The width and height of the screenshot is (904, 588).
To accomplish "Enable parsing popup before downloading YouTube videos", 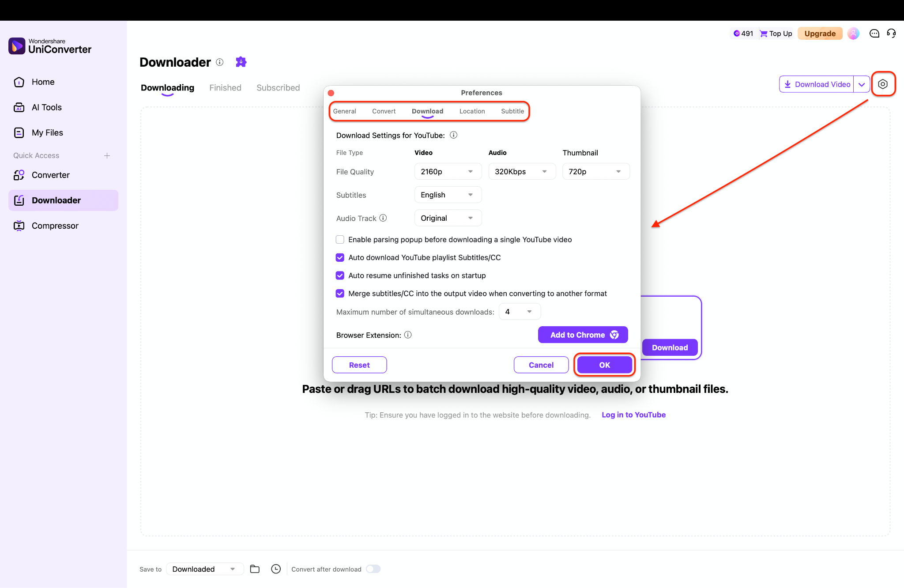I will [x=340, y=239].
